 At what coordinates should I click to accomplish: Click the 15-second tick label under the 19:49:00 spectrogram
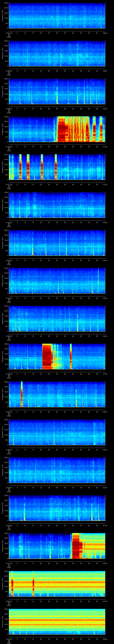pyautogui.click(x=33, y=487)
